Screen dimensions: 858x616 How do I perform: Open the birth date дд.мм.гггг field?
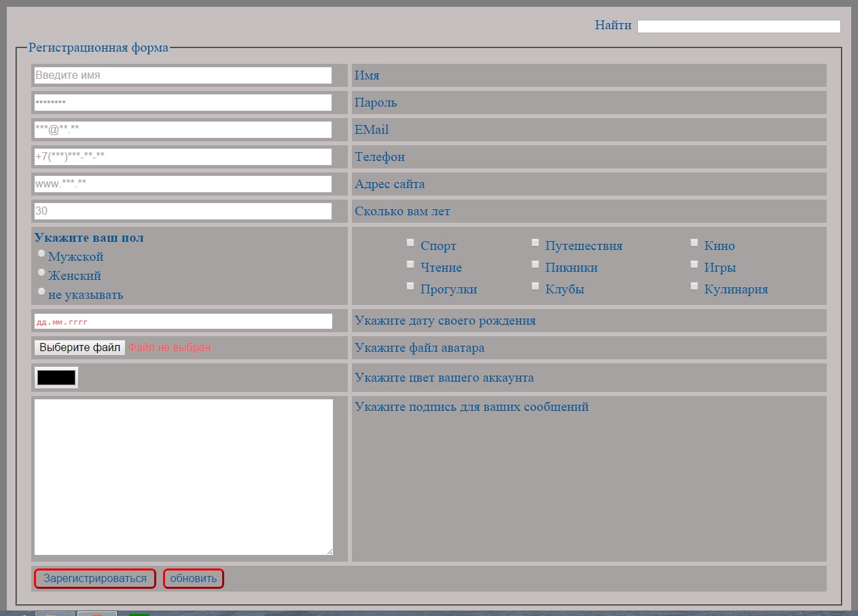(183, 321)
